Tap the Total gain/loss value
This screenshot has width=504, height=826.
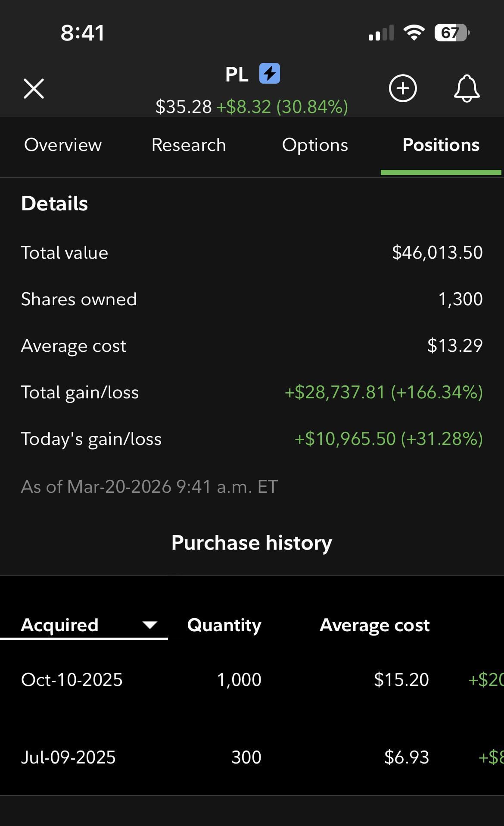click(x=383, y=392)
